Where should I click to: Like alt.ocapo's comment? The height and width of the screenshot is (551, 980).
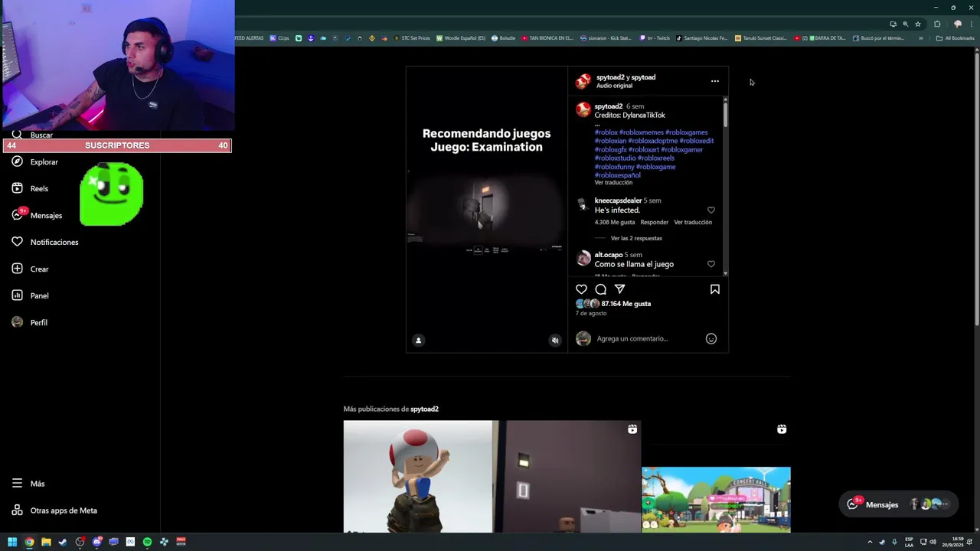710,264
